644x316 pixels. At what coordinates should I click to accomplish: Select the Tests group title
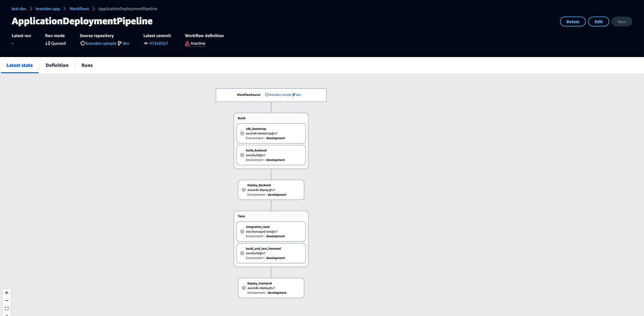(x=241, y=216)
